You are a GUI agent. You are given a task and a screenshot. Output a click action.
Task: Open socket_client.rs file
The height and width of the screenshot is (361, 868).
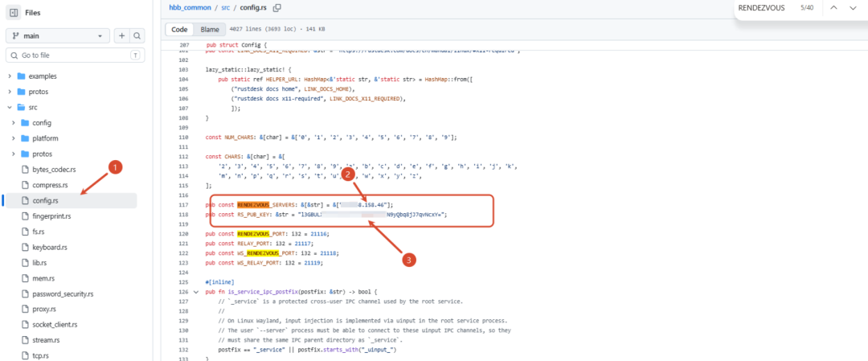click(x=55, y=325)
